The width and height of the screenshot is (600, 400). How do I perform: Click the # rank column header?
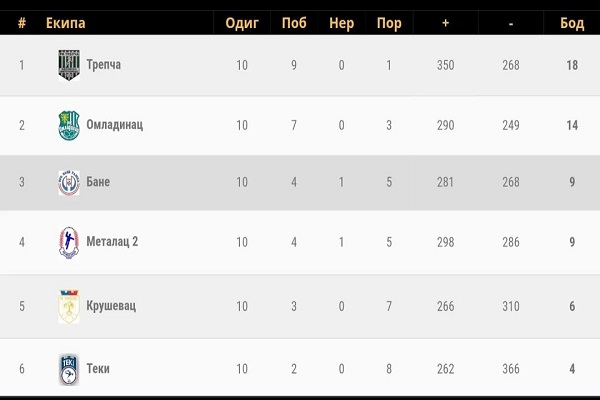click(x=21, y=23)
